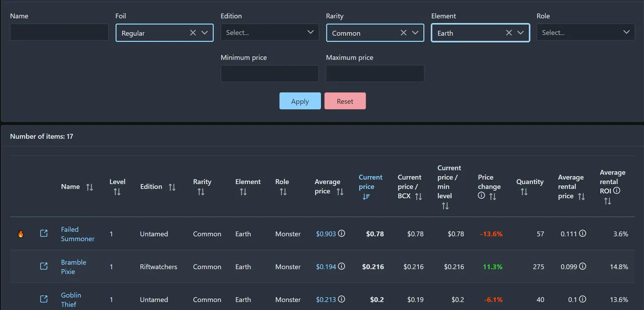
Task: Info icon next to $0.903 average price
Action: (342, 234)
